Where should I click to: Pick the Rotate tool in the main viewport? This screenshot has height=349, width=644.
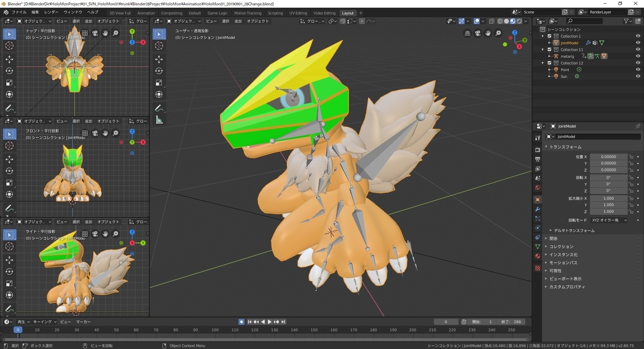coord(159,71)
